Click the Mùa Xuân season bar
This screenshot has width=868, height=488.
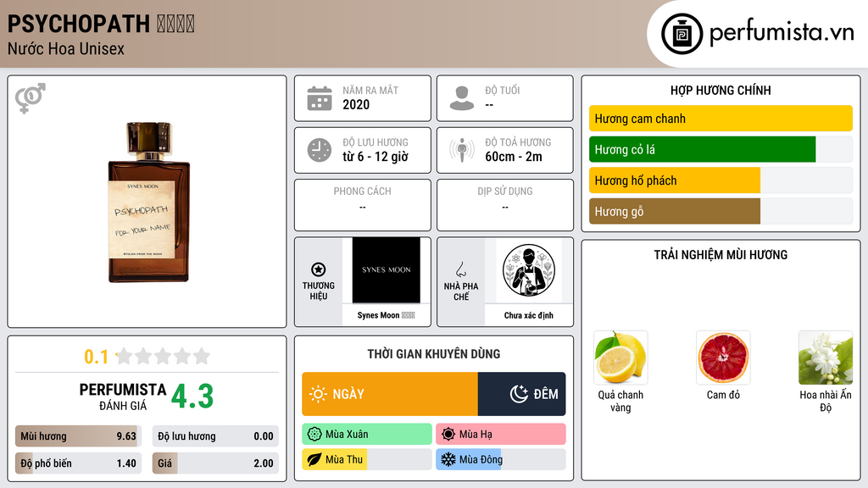[367, 435]
